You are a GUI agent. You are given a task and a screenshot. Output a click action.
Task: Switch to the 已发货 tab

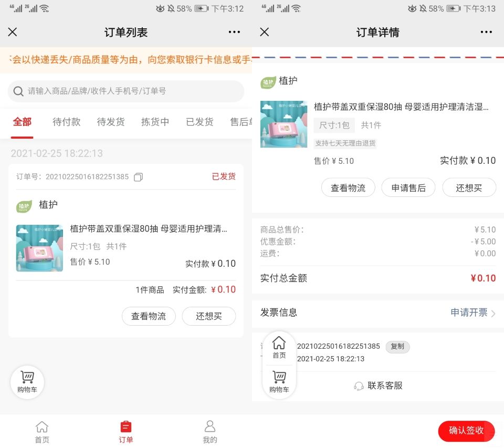[x=199, y=122]
